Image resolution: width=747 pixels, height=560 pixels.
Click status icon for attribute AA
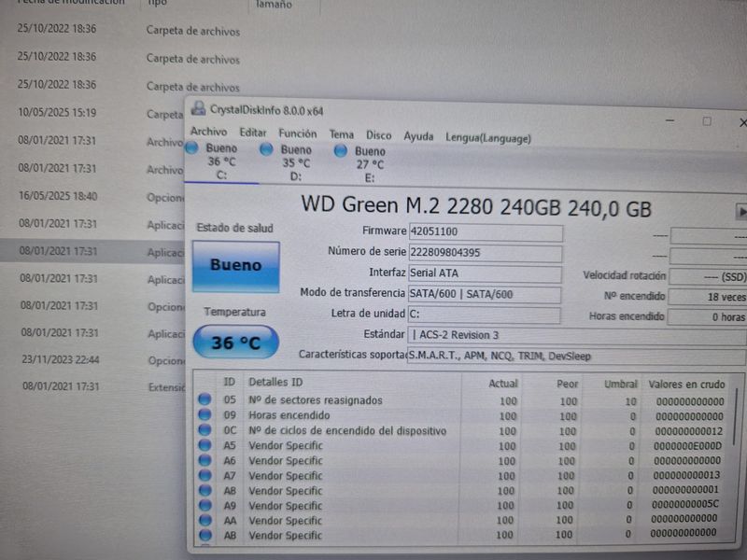click(x=205, y=520)
